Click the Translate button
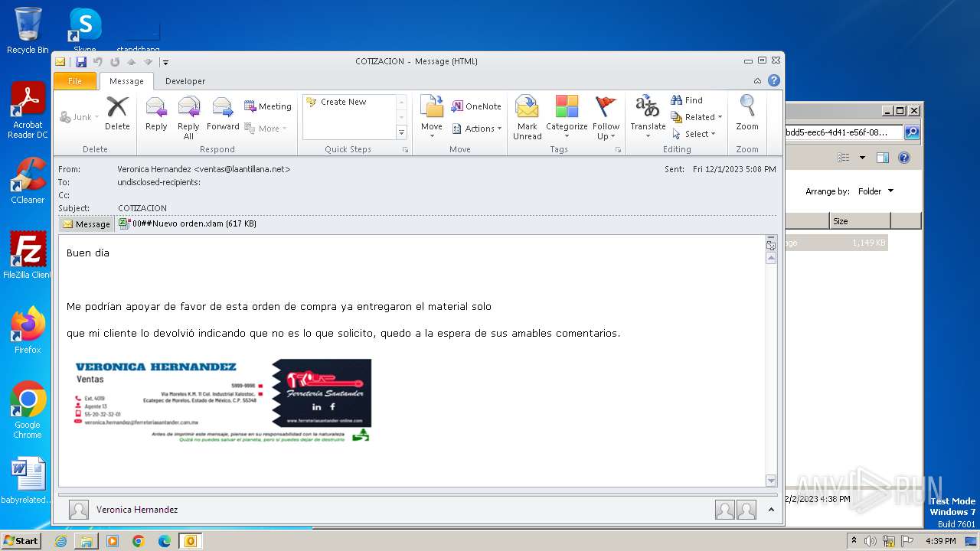Screen dimensions: 980x551 pos(648,117)
